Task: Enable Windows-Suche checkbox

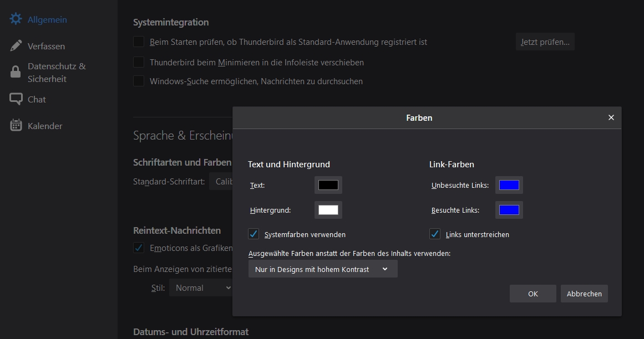Action: 139,81
